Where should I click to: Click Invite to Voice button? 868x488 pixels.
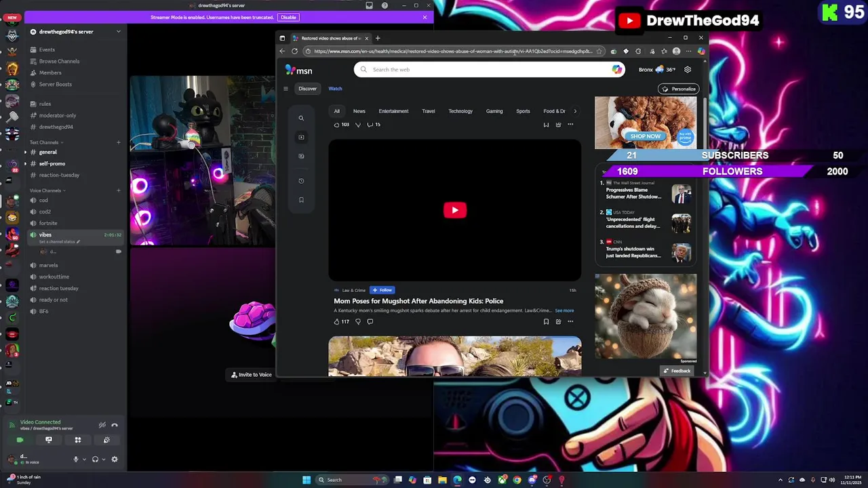252,375
